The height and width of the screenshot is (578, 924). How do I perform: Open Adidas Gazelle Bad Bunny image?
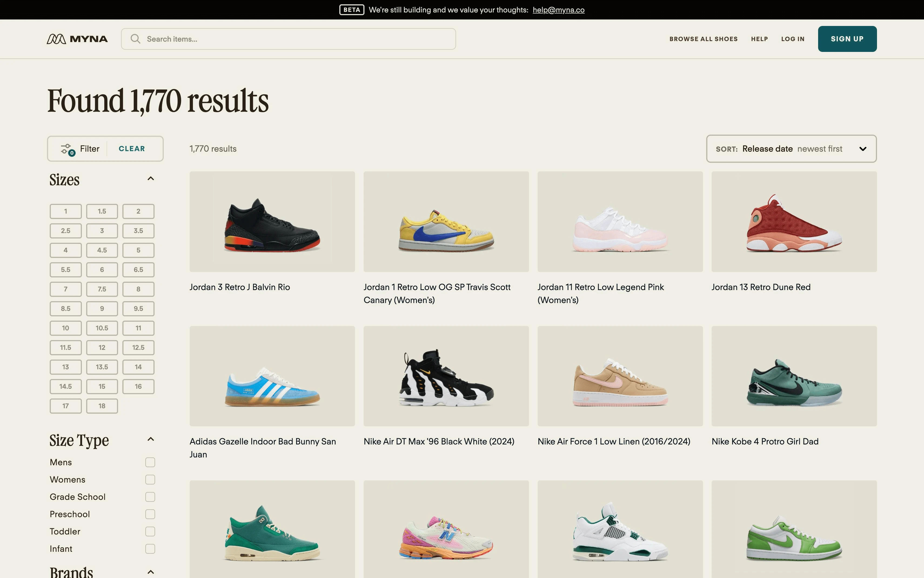pyautogui.click(x=272, y=376)
